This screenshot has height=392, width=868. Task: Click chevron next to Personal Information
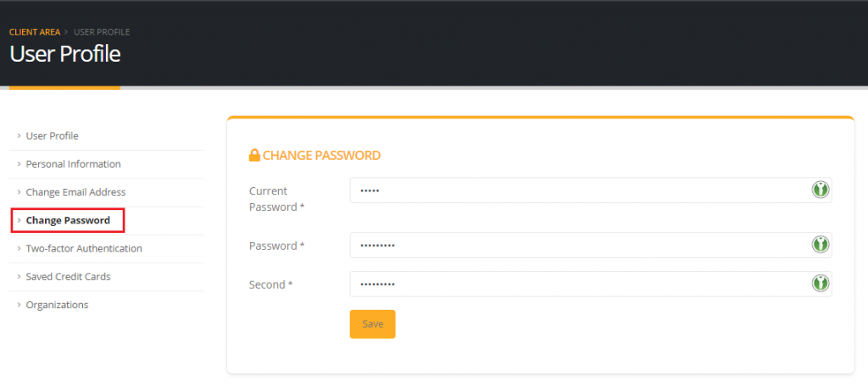pos(19,163)
